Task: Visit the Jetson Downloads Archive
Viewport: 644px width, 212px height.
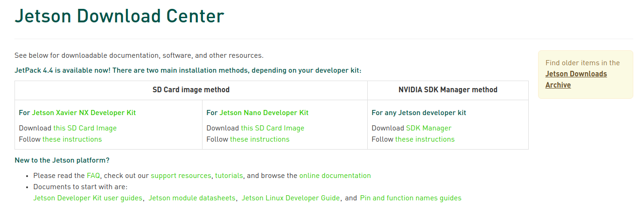Action: (576, 80)
